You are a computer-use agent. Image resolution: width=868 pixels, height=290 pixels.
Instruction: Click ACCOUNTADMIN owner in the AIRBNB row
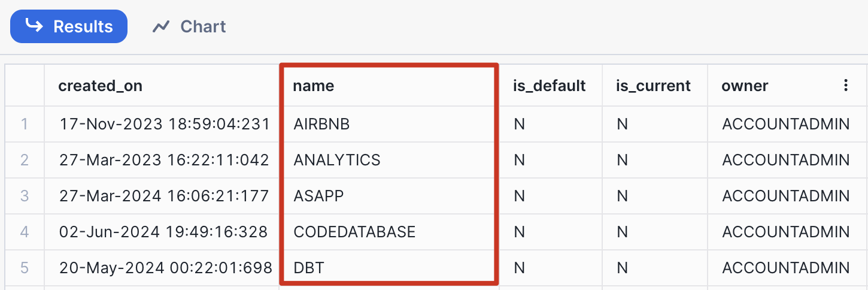tap(785, 124)
